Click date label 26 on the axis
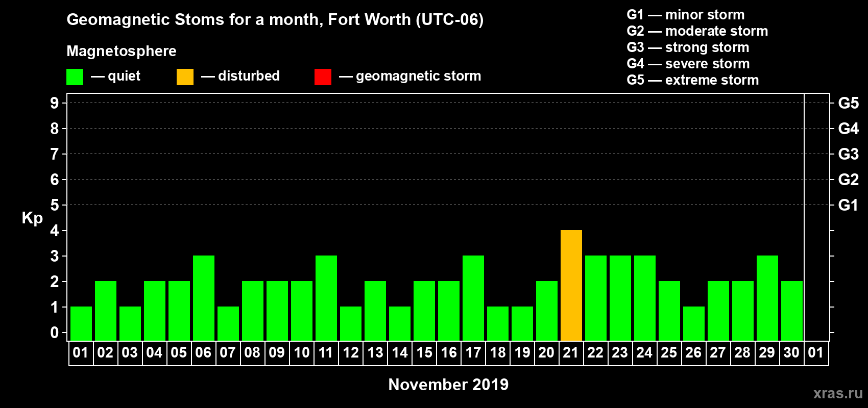 (693, 353)
